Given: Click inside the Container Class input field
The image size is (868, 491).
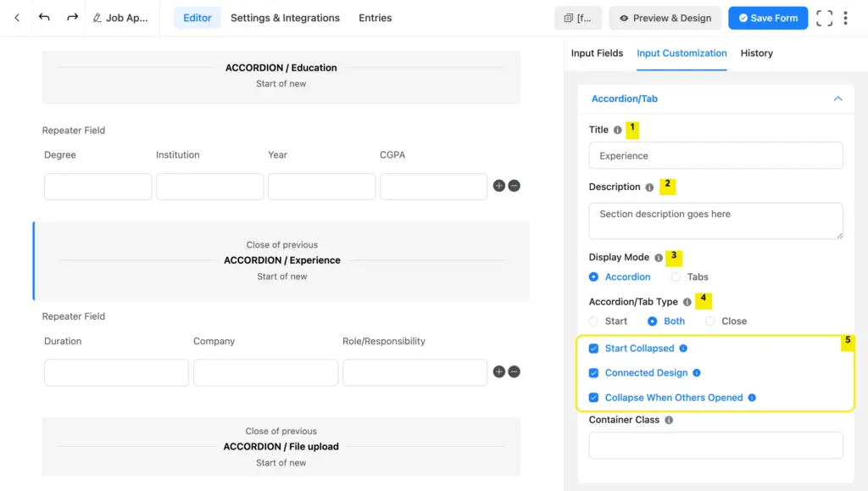Looking at the screenshot, I should pos(715,444).
